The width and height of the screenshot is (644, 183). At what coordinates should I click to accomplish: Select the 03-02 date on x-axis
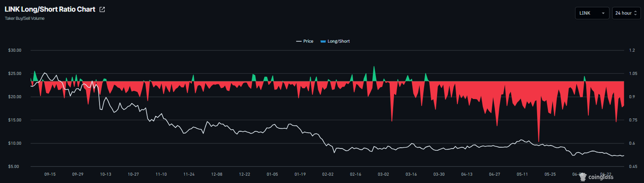[383, 174]
